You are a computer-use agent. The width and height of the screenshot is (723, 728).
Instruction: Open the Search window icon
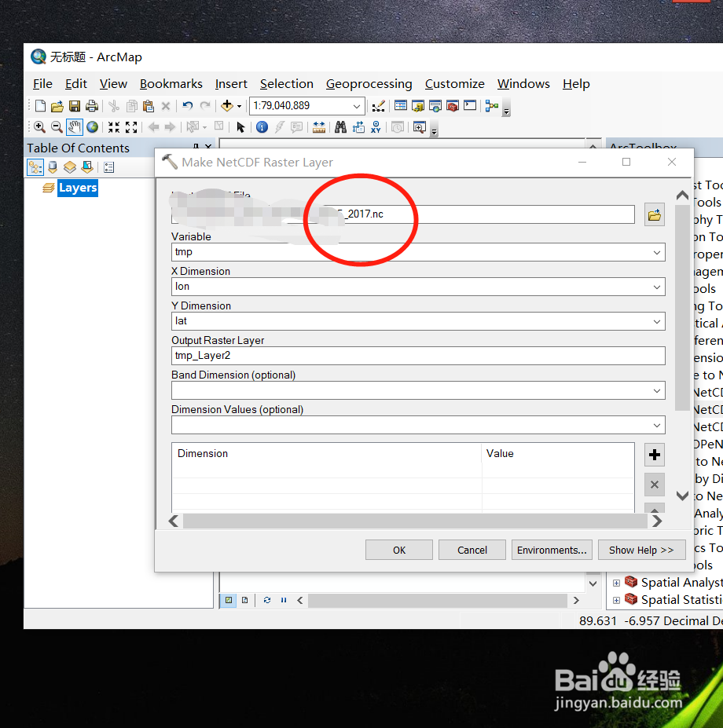[x=435, y=106]
